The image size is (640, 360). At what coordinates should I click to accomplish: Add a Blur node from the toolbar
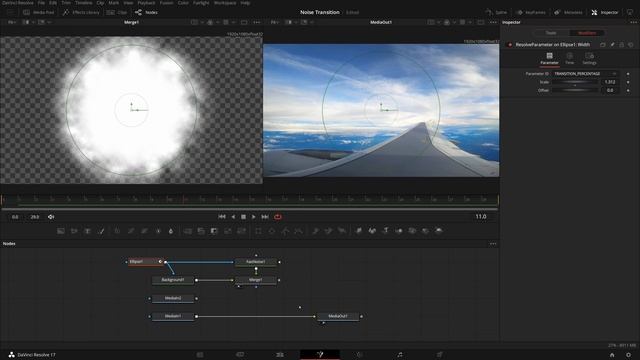[x=171, y=231]
